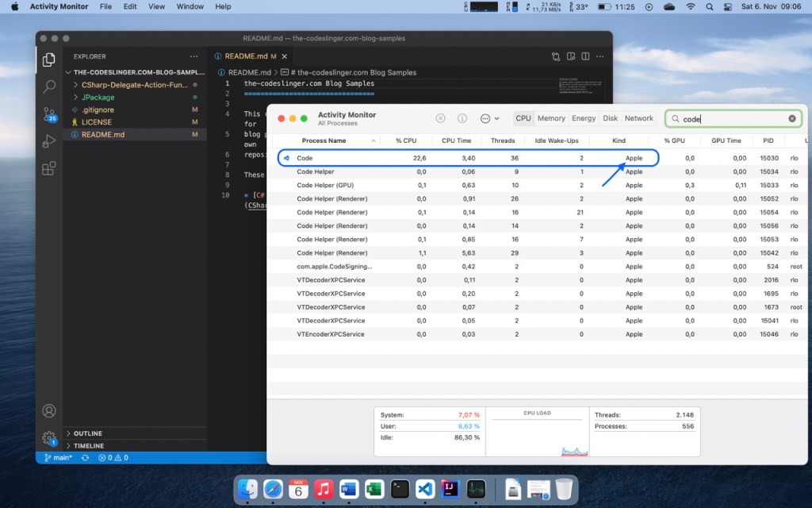Viewport: 812px width, 508px height.
Task: Sort processes by the % CPU column header
Action: click(406, 140)
